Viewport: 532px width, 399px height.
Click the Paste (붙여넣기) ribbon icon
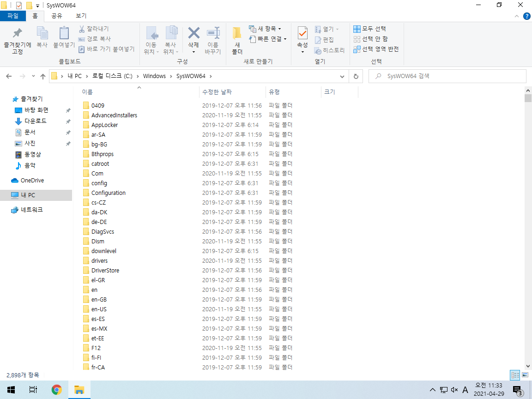(x=64, y=34)
